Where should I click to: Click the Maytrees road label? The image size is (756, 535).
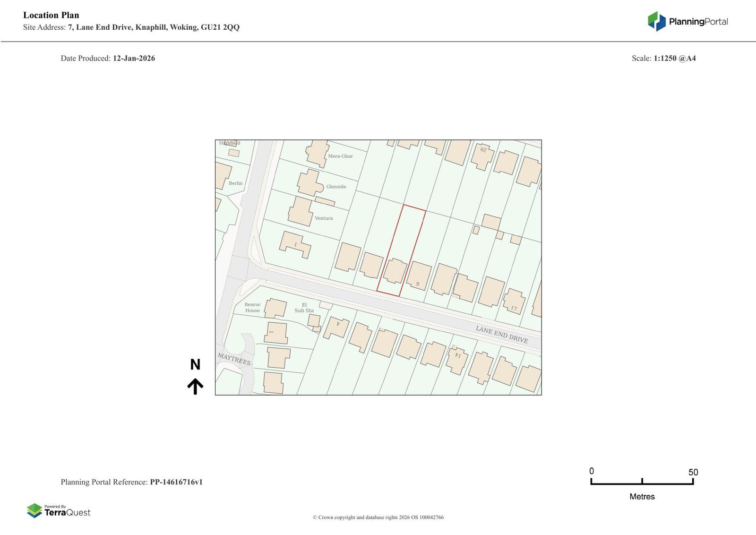pyautogui.click(x=234, y=359)
